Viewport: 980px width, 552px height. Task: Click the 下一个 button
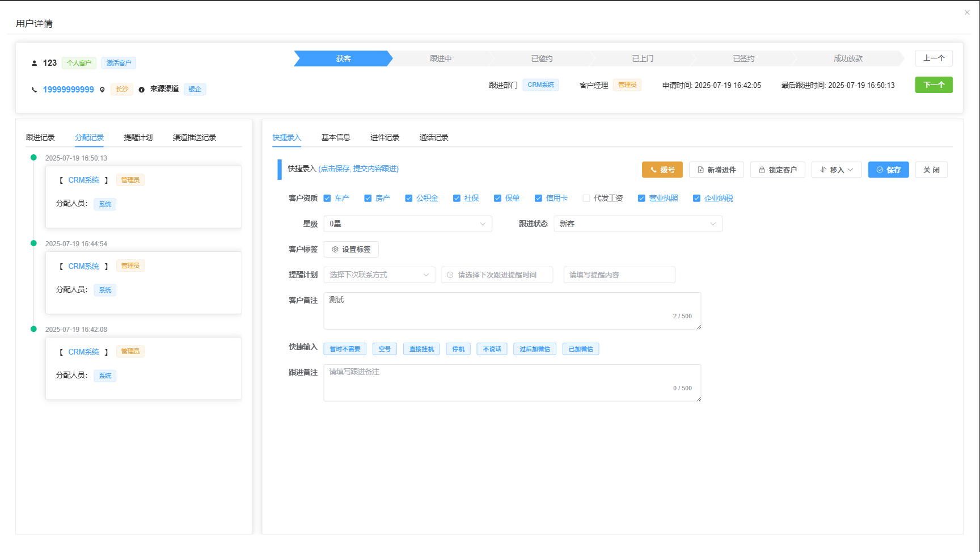(x=933, y=85)
